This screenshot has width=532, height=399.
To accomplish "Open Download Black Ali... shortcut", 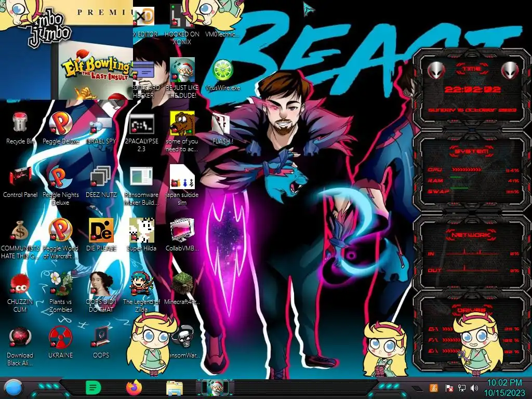I will coord(20,338).
